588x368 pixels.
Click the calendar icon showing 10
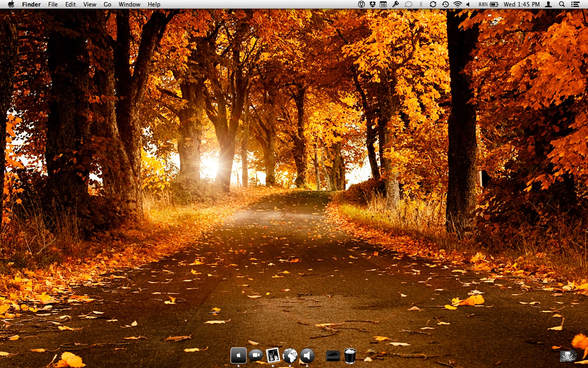(383, 4)
